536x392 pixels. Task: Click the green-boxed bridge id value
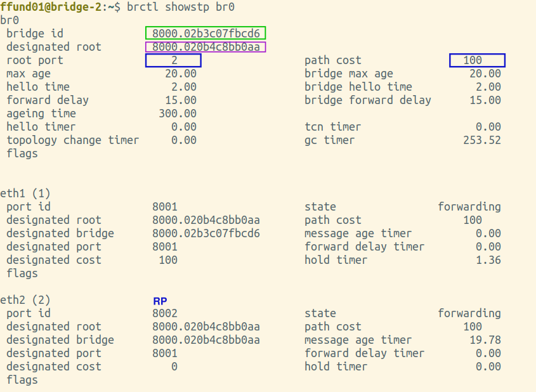pos(206,33)
